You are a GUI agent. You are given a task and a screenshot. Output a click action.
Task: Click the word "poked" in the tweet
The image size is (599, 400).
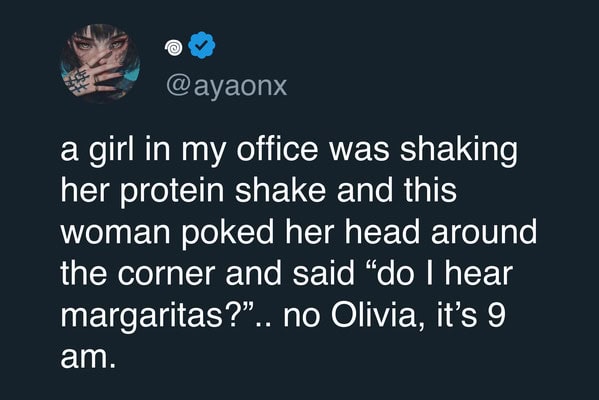pyautogui.click(x=228, y=233)
